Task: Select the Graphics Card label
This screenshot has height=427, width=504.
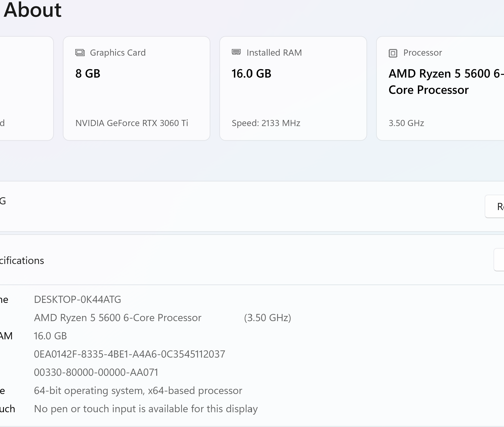Action: click(118, 53)
